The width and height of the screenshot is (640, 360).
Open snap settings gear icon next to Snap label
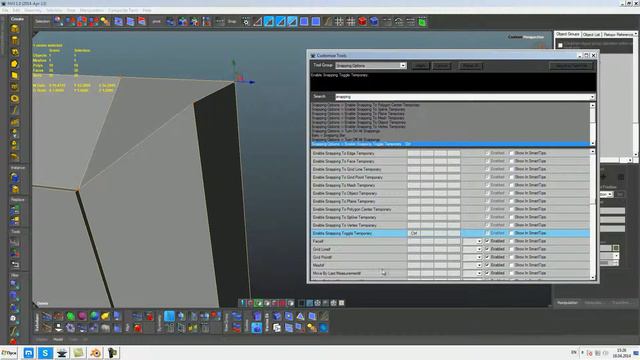pos(246,22)
